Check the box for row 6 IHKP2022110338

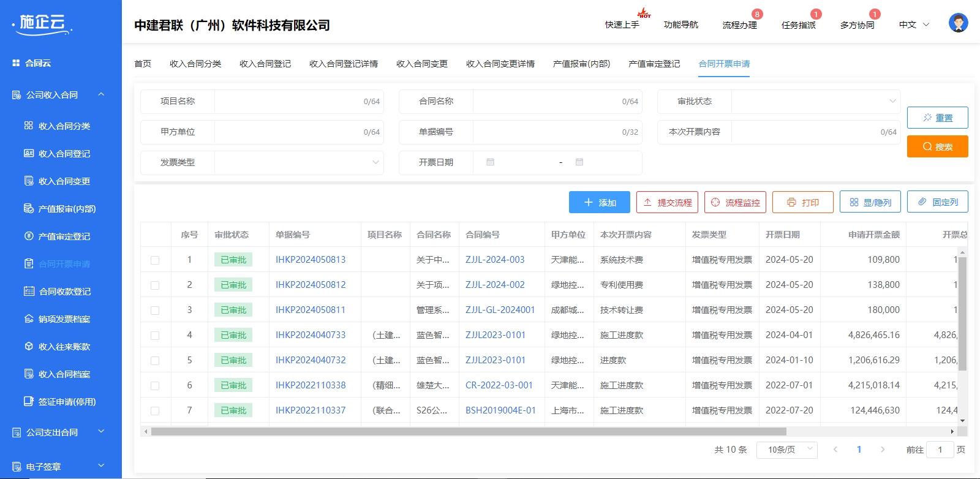(x=155, y=386)
